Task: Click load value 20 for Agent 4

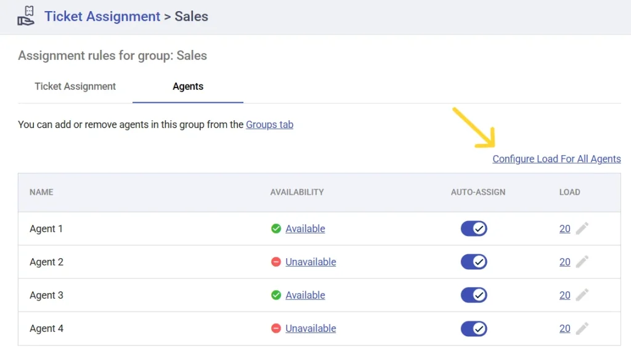Action: (564, 328)
